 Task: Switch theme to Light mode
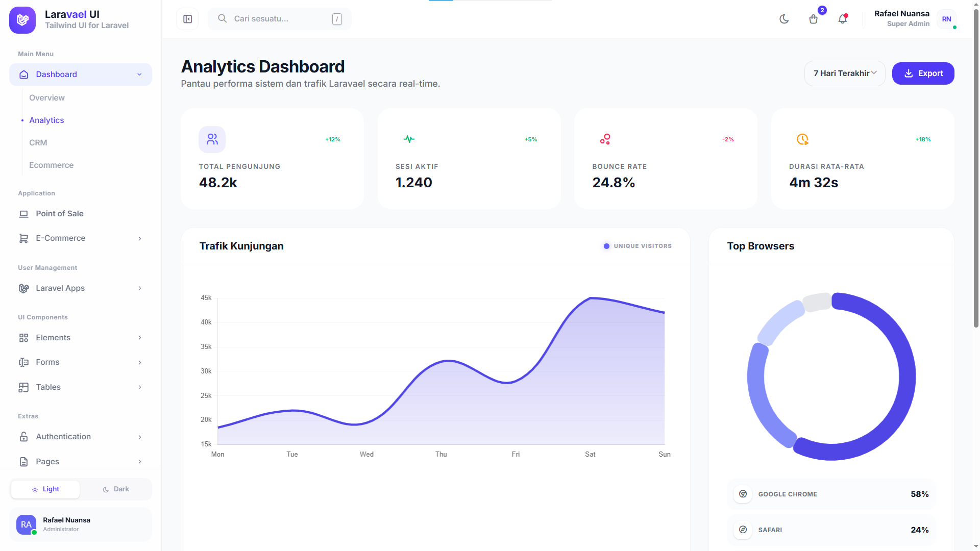pyautogui.click(x=45, y=489)
